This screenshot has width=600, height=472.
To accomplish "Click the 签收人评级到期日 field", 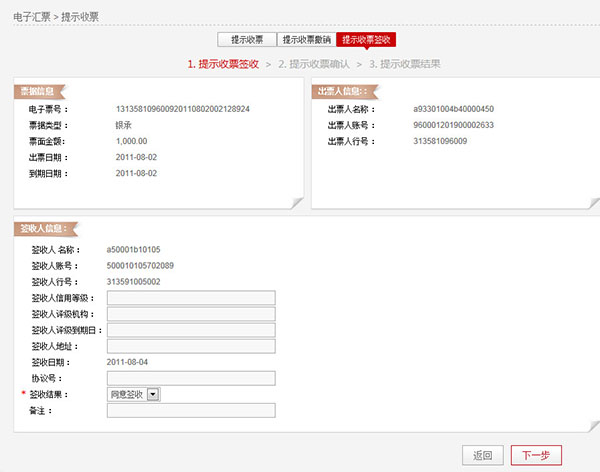I will coord(191,330).
